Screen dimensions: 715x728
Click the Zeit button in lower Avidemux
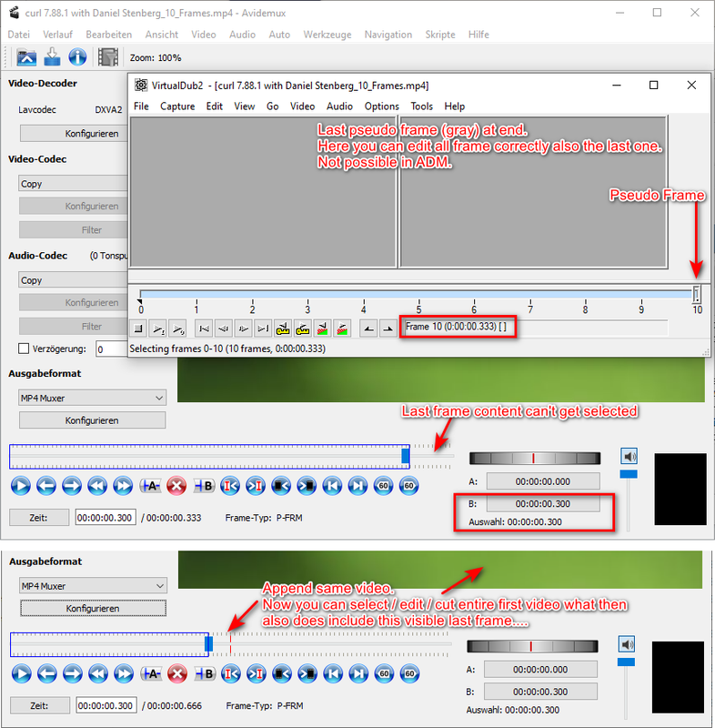pos(40,705)
